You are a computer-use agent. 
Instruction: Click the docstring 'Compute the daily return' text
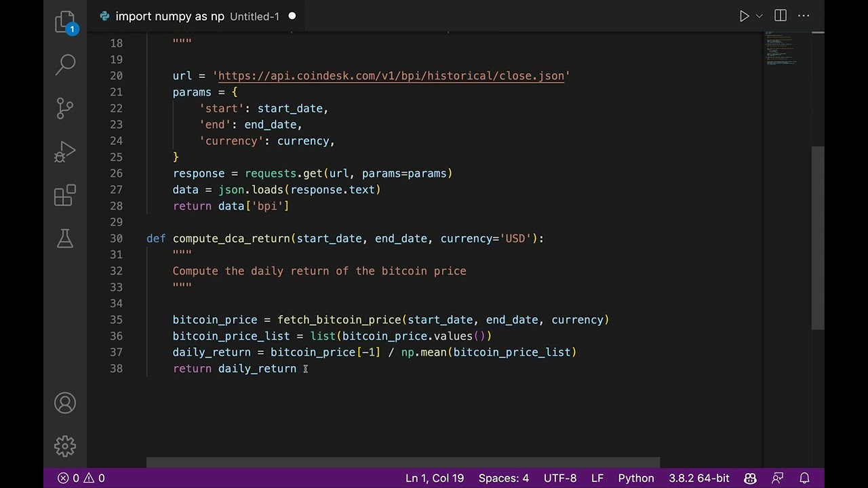pyautogui.click(x=319, y=271)
